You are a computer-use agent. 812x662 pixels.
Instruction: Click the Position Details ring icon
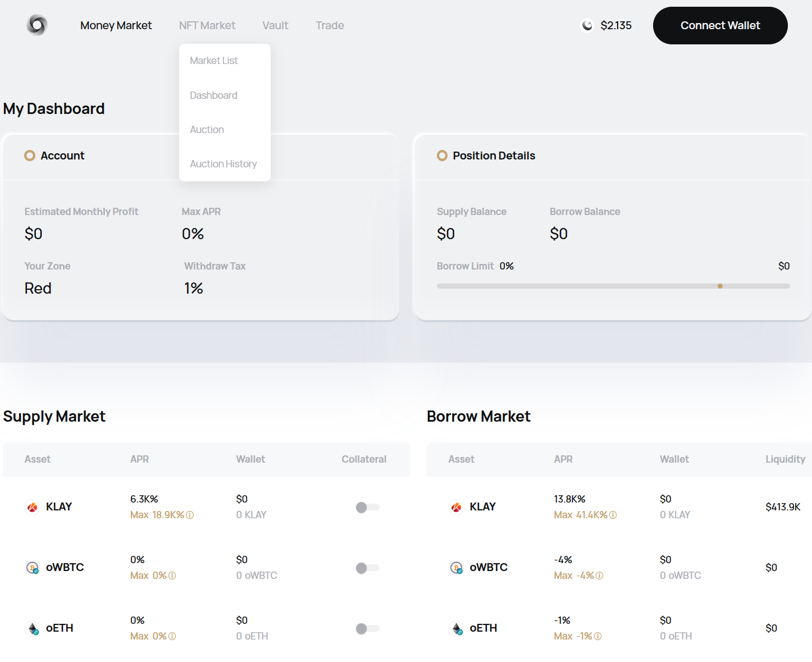click(x=443, y=156)
